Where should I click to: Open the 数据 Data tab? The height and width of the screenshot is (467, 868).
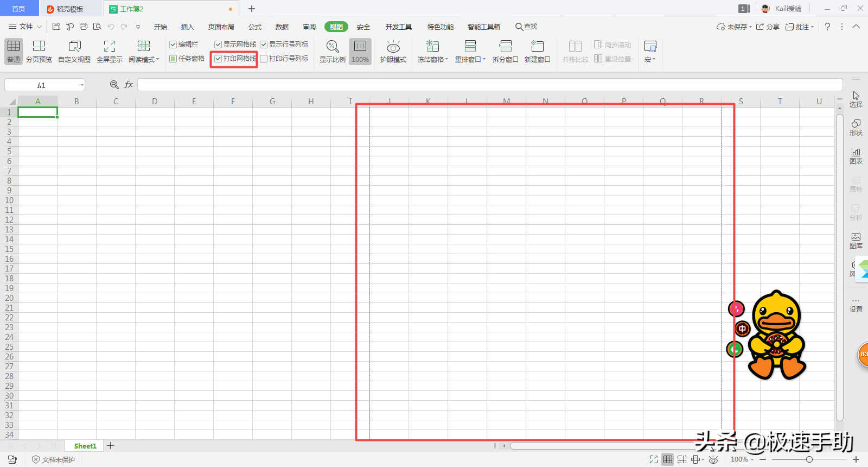[282, 27]
